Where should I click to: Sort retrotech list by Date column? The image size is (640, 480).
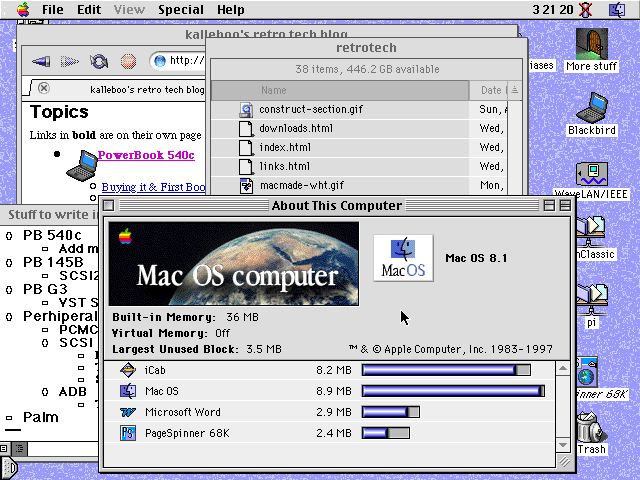point(488,90)
